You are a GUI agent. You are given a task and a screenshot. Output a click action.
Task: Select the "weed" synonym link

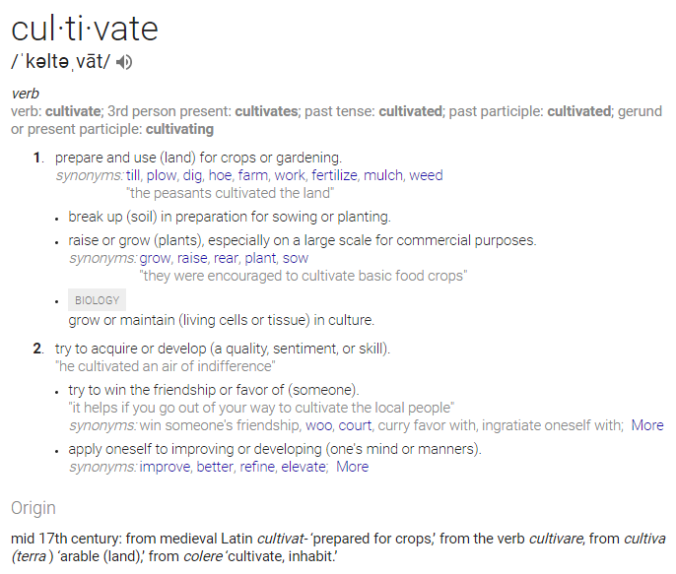click(x=426, y=175)
